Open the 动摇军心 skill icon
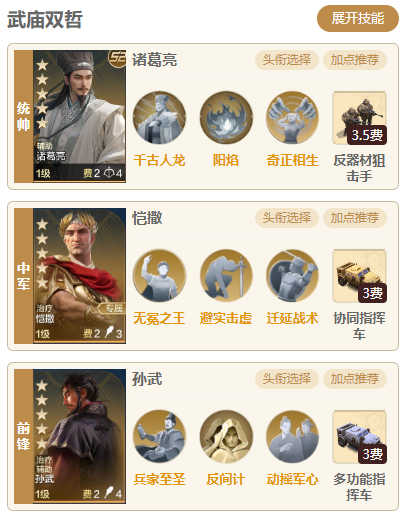This screenshot has height=520, width=406. (x=292, y=437)
